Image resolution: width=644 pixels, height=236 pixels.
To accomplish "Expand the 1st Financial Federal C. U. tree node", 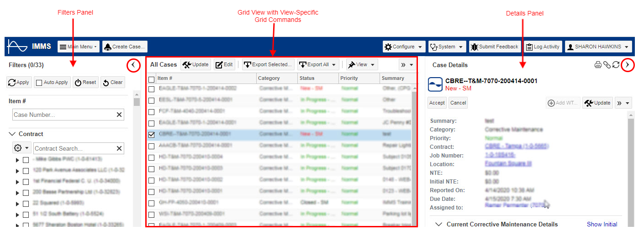I will pyautogui.click(x=17, y=182).
